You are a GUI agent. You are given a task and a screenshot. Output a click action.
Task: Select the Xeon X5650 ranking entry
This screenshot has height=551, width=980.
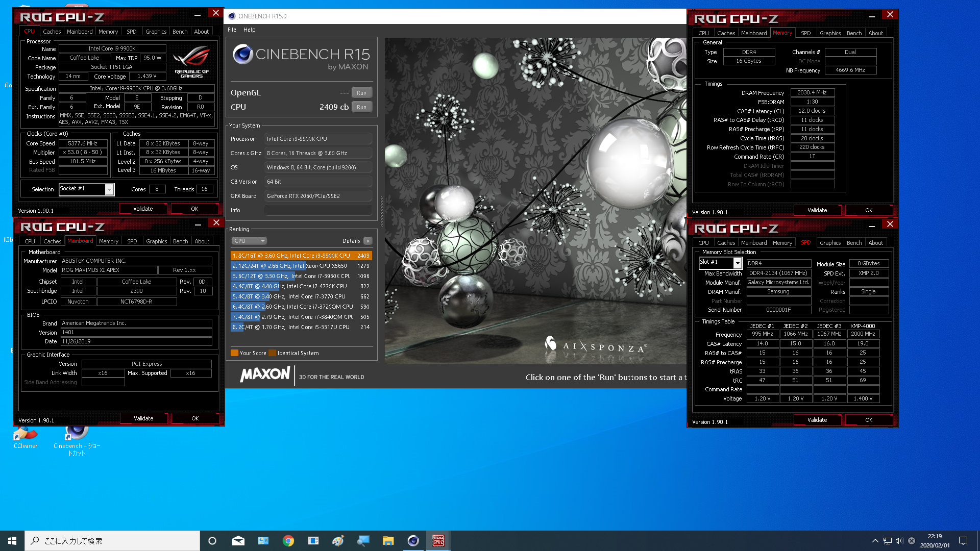click(x=301, y=266)
